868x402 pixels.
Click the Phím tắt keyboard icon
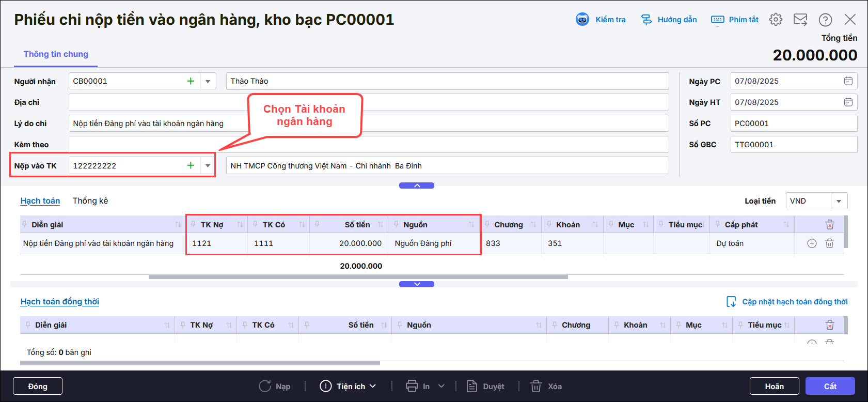[x=718, y=20]
